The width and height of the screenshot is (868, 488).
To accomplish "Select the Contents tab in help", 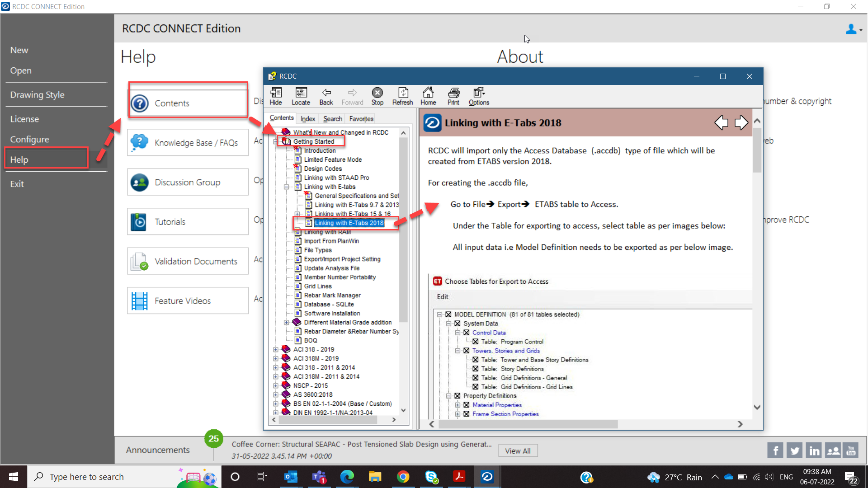I will [282, 118].
